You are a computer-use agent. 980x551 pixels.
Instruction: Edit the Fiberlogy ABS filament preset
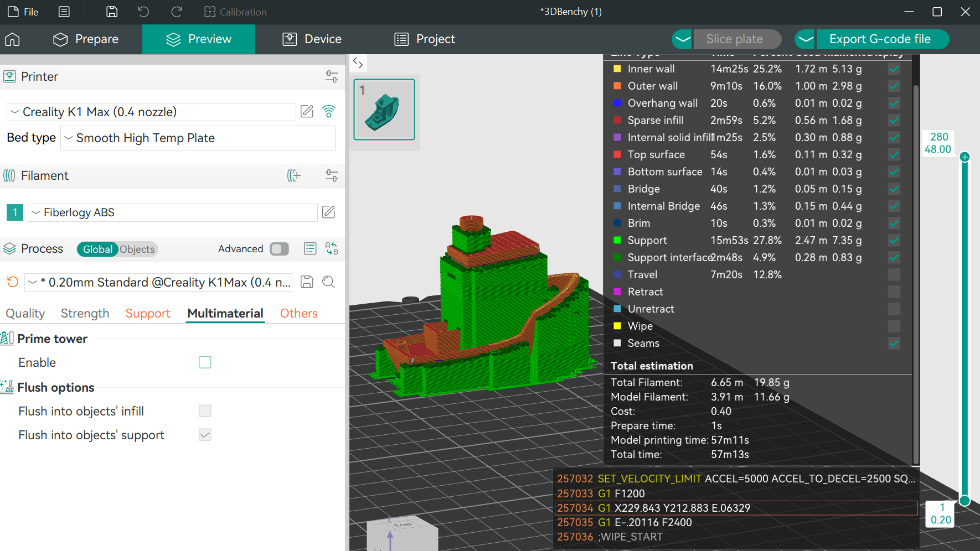pos(328,212)
